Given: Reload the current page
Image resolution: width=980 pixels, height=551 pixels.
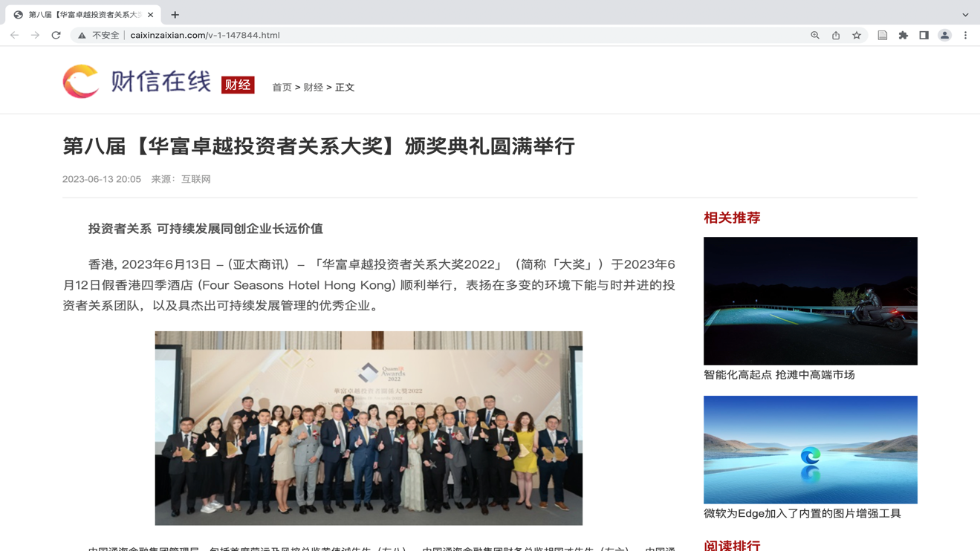Looking at the screenshot, I should 56,35.
